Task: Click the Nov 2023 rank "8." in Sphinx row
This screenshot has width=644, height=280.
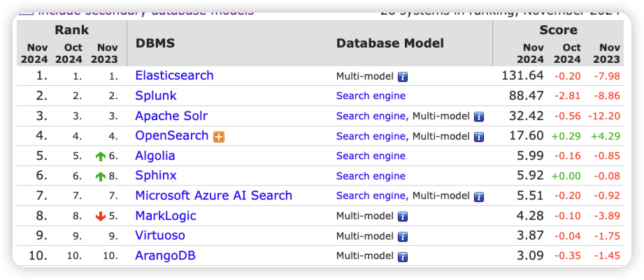Action: (113, 176)
